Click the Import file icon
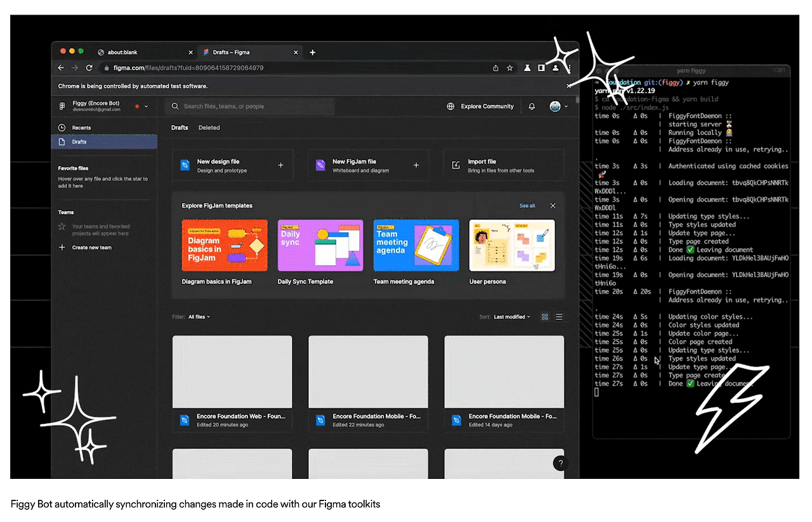Screen dimensions: 812x522 point(455,166)
